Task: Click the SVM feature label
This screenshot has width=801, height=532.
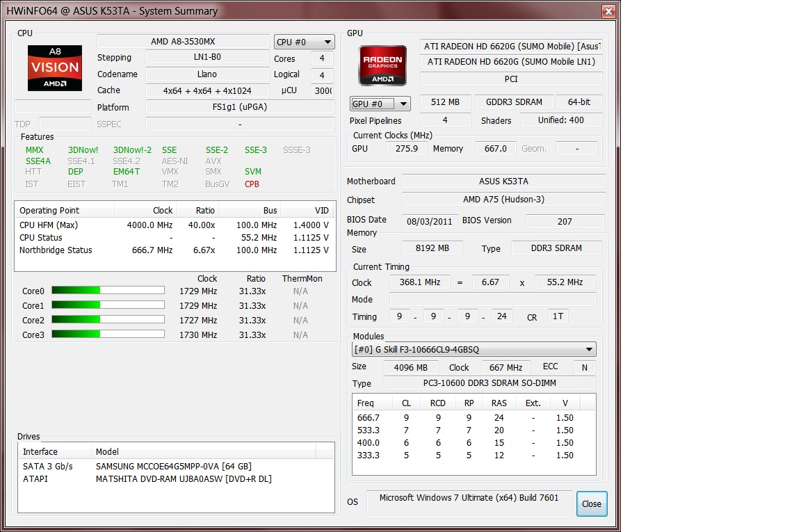Action: tap(253, 172)
